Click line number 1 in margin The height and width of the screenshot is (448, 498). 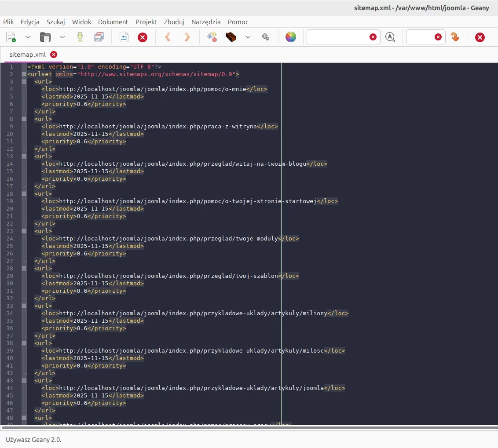11,67
